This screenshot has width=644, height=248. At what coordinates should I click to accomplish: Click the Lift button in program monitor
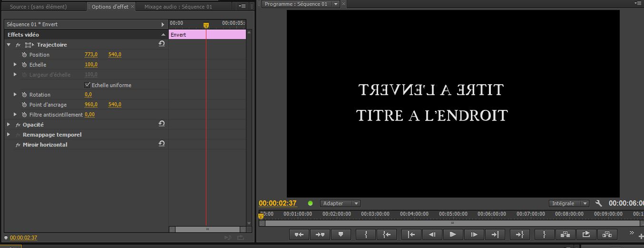click(565, 234)
